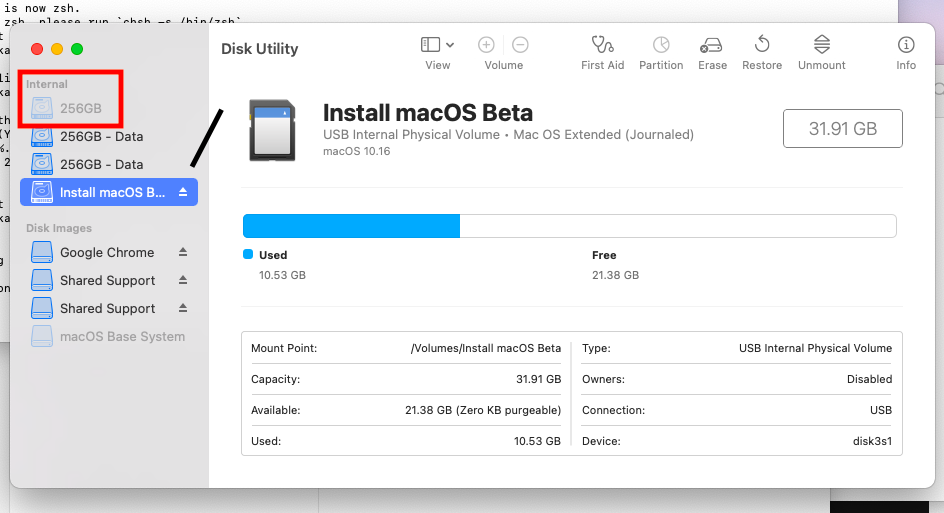Viewport: 944px width, 513px height.
Task: Eject the Install macOS Beta volume
Action: tap(183, 193)
